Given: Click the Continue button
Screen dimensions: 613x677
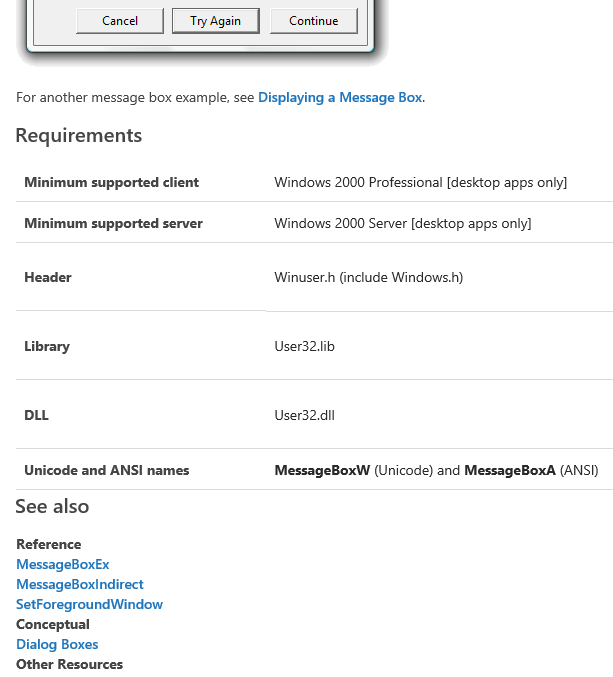Looking at the screenshot, I should pyautogui.click(x=313, y=21).
